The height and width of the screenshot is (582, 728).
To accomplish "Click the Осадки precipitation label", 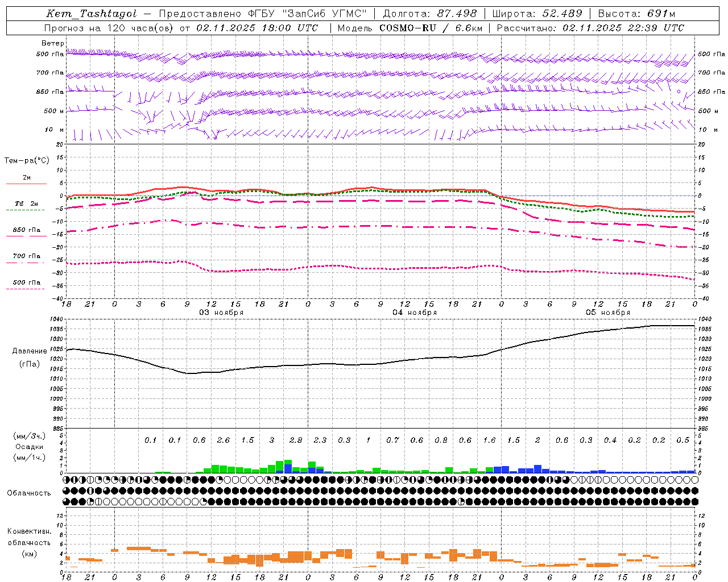I will tap(29, 447).
